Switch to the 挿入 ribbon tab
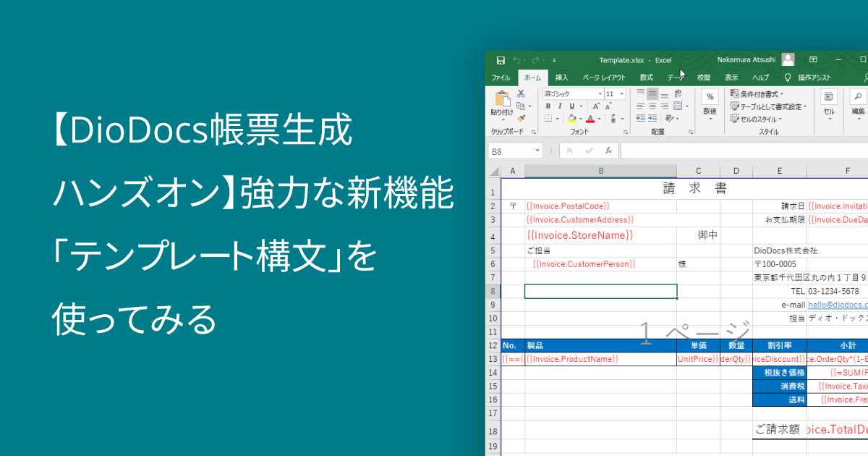 click(x=562, y=77)
